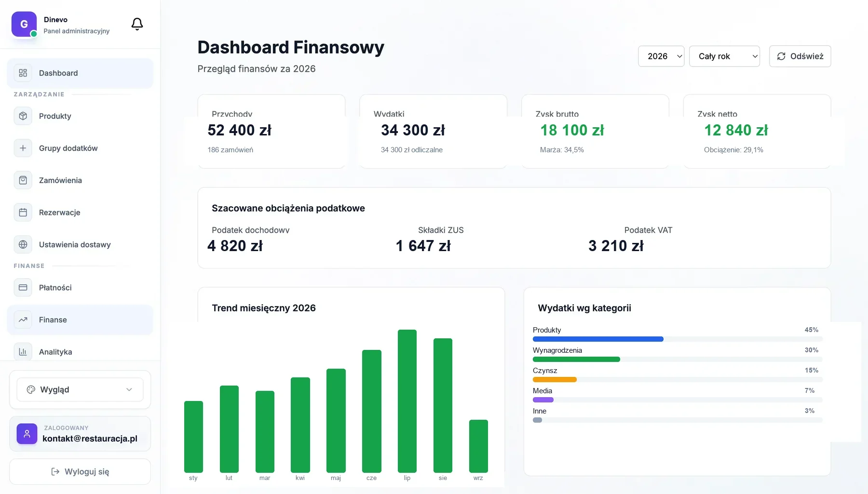Click the 1 647 zł ZUS value
The width and height of the screenshot is (868, 494).
point(423,246)
